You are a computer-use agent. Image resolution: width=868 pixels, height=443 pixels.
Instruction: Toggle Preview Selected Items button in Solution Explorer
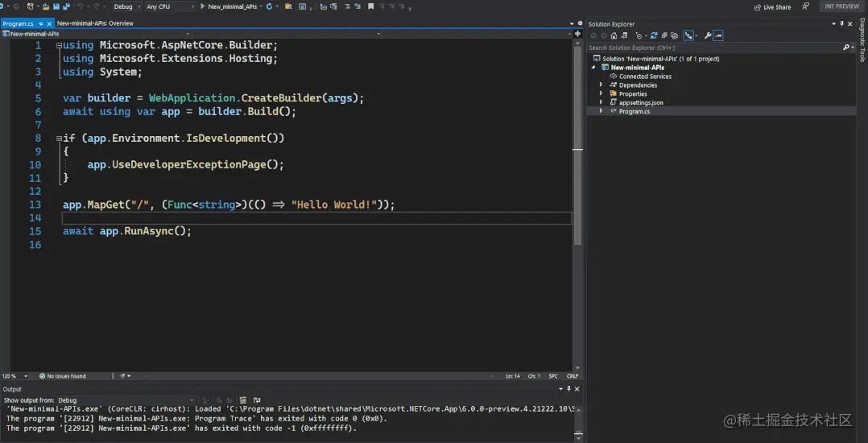click(718, 35)
